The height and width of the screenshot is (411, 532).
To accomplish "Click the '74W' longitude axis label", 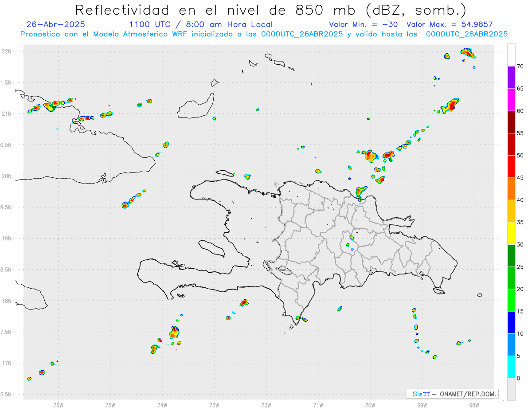I will (x=162, y=405).
